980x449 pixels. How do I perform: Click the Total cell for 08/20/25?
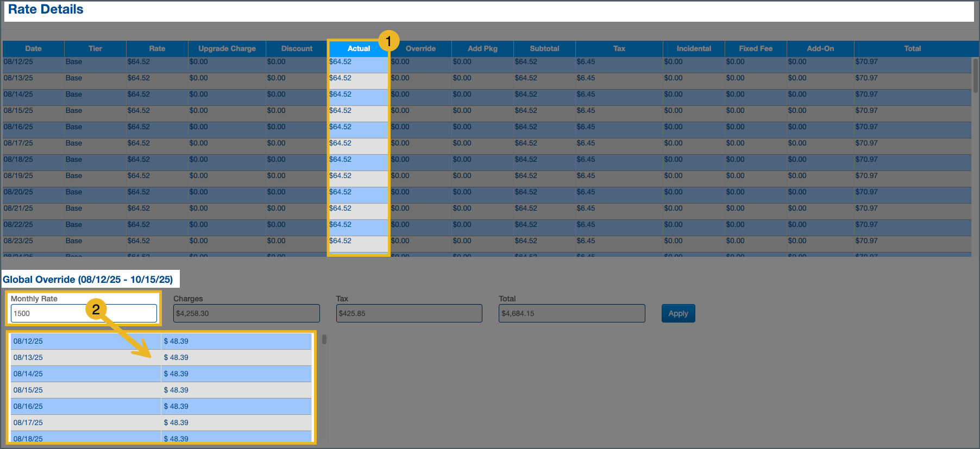[912, 192]
